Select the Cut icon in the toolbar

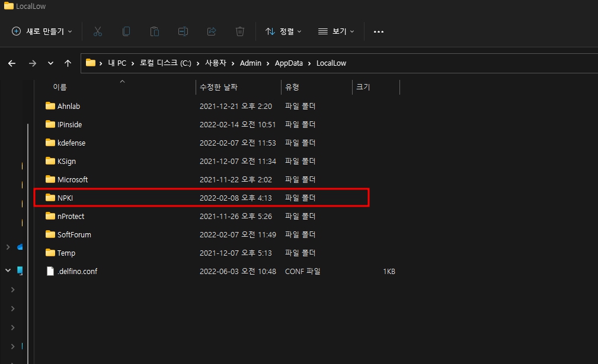pos(97,31)
